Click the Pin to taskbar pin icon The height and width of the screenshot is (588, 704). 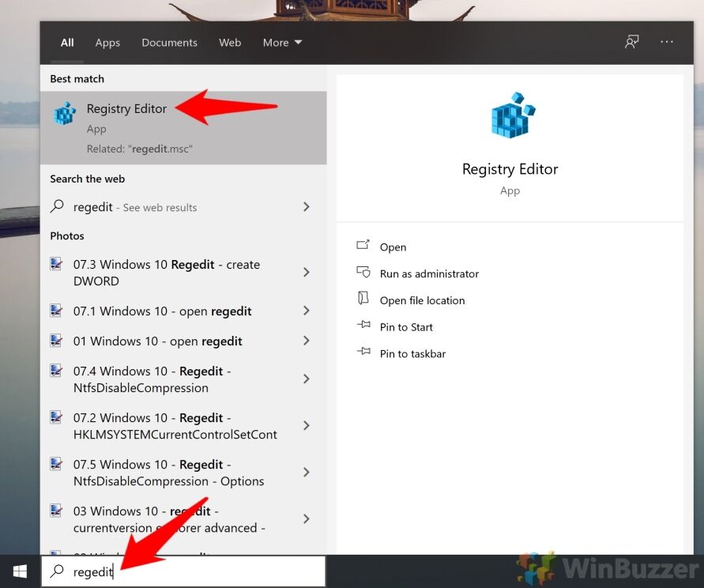coord(363,351)
